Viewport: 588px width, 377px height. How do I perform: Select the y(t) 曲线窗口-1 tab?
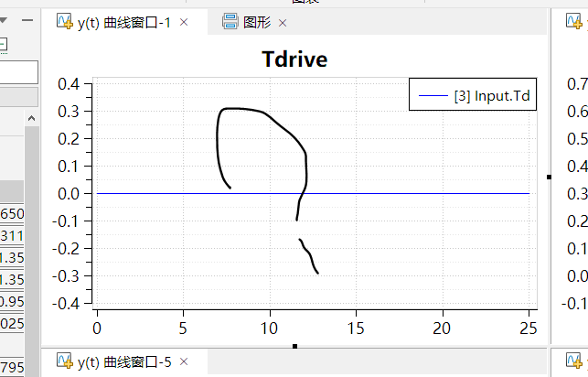point(124,23)
